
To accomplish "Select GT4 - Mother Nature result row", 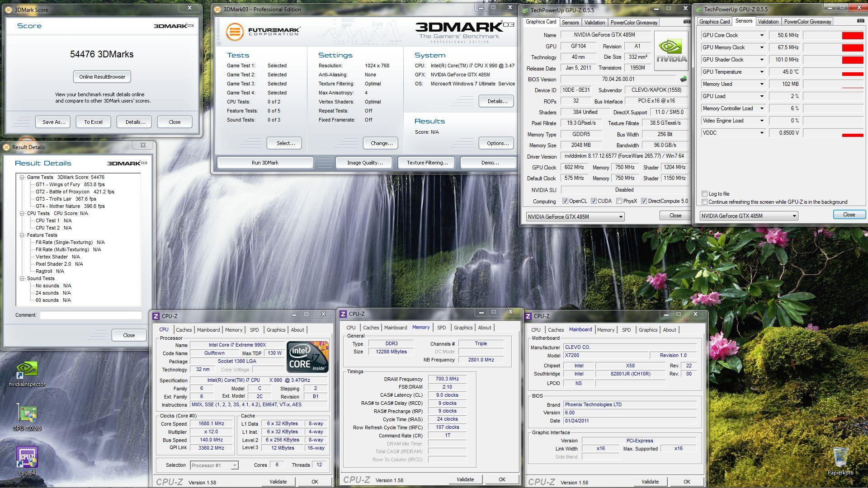I will coord(70,206).
